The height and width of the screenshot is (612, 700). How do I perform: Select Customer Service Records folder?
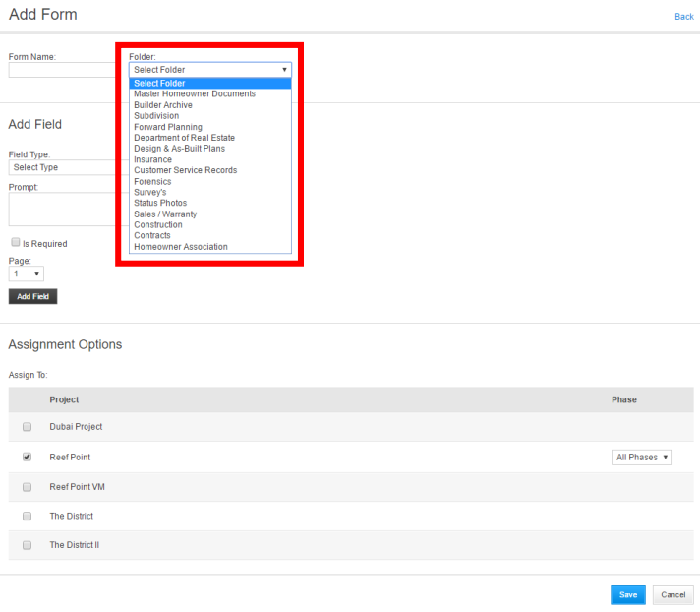click(210, 170)
